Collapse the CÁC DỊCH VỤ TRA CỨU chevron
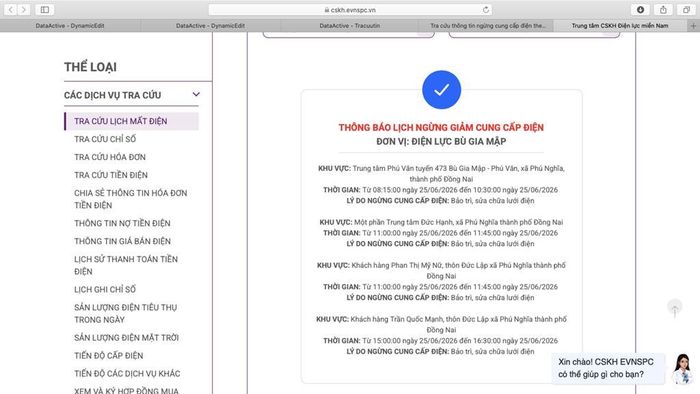Viewport: 700px width, 394px height. [196, 95]
